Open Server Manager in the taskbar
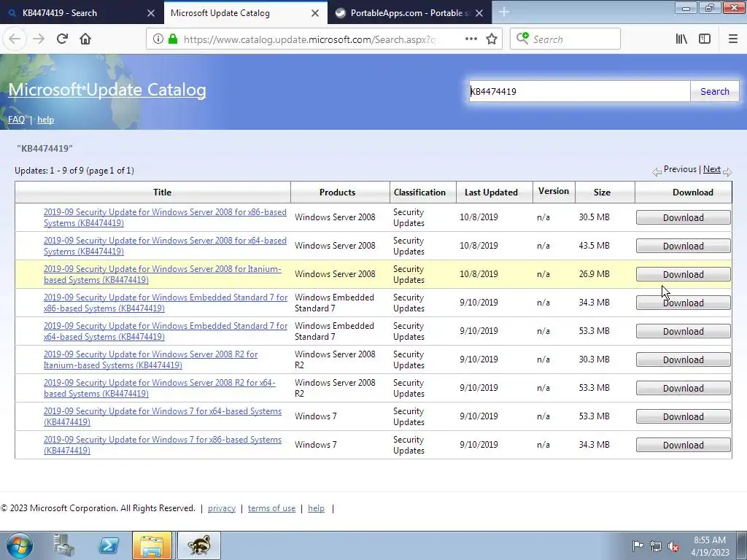 pyautogui.click(x=64, y=545)
